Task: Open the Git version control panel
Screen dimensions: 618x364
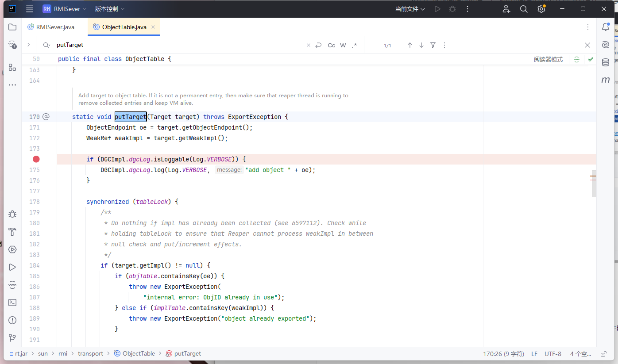Action: click(12, 338)
